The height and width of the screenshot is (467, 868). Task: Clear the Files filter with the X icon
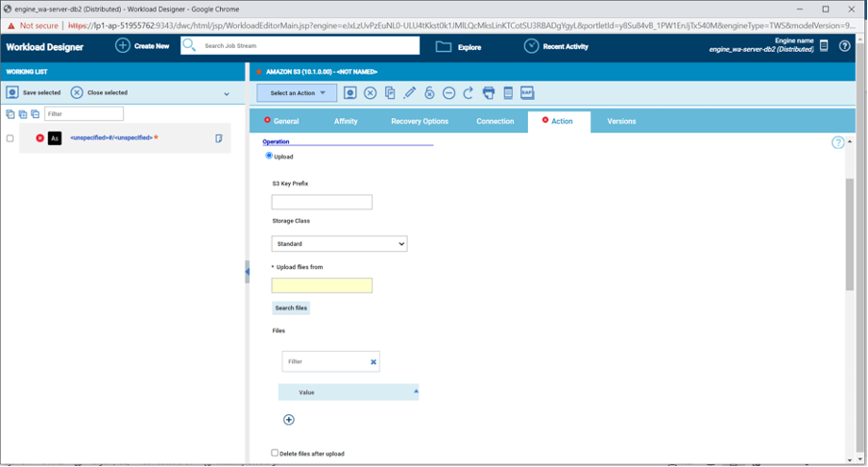tap(374, 361)
